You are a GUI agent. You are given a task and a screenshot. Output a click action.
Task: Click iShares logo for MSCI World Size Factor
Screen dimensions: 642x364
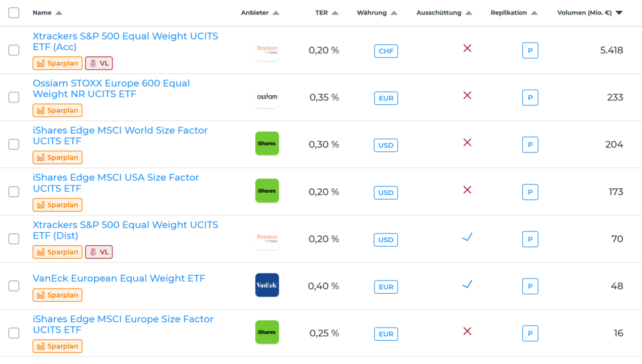[x=267, y=144]
